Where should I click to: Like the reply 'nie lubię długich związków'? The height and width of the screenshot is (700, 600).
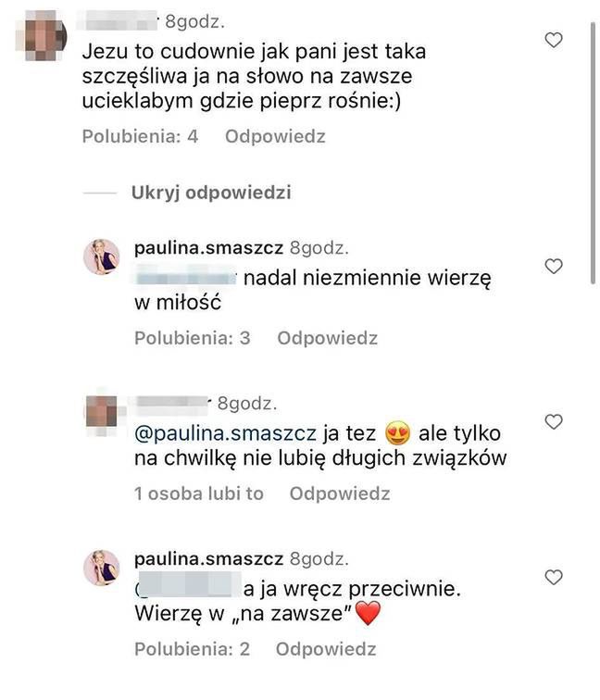coord(554,422)
